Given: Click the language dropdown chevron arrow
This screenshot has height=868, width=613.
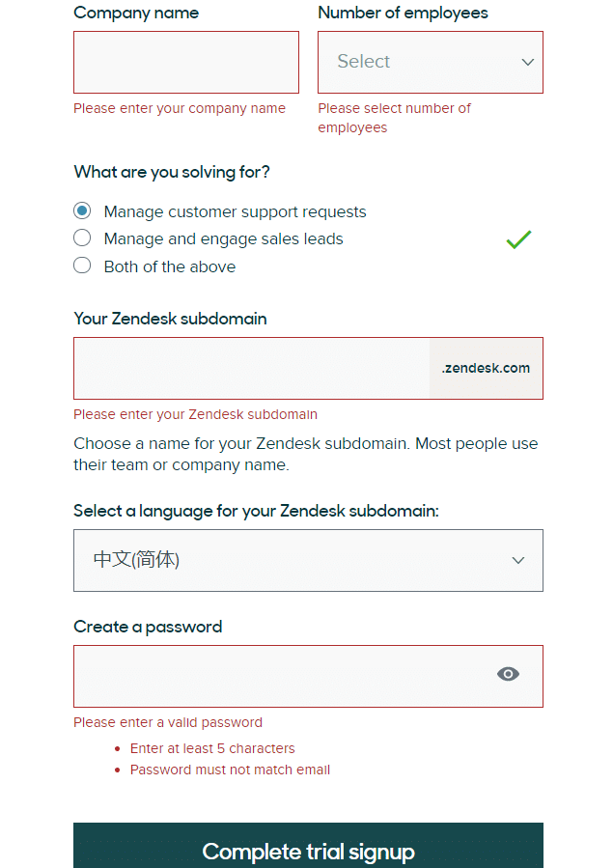Looking at the screenshot, I should [517, 560].
